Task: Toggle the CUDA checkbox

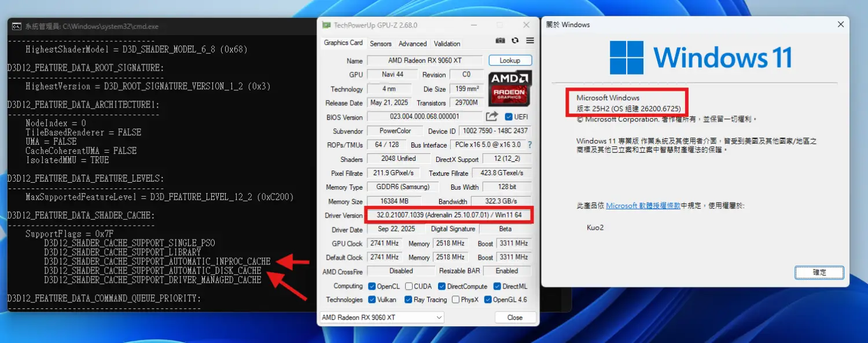Action: [x=409, y=286]
